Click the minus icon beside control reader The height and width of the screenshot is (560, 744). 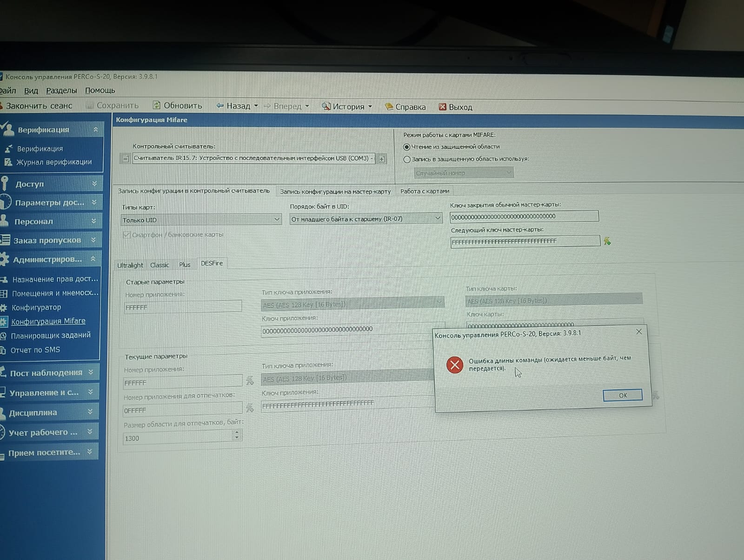coord(126,159)
